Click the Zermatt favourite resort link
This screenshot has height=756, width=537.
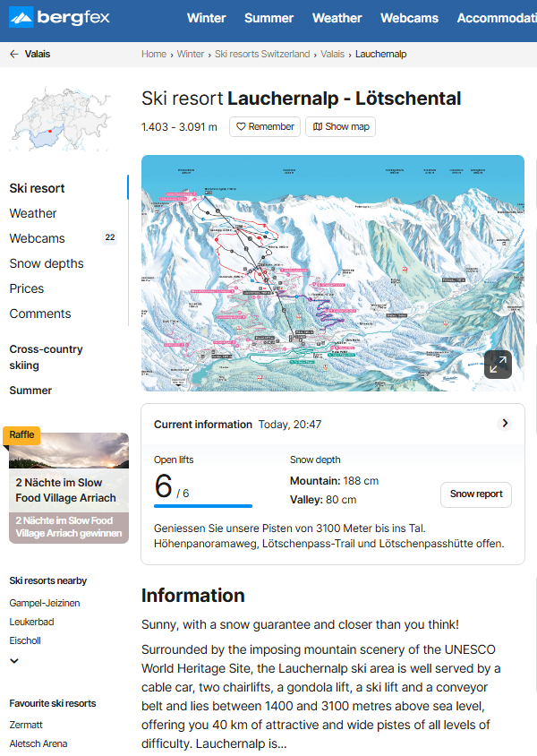pyautogui.click(x=26, y=725)
